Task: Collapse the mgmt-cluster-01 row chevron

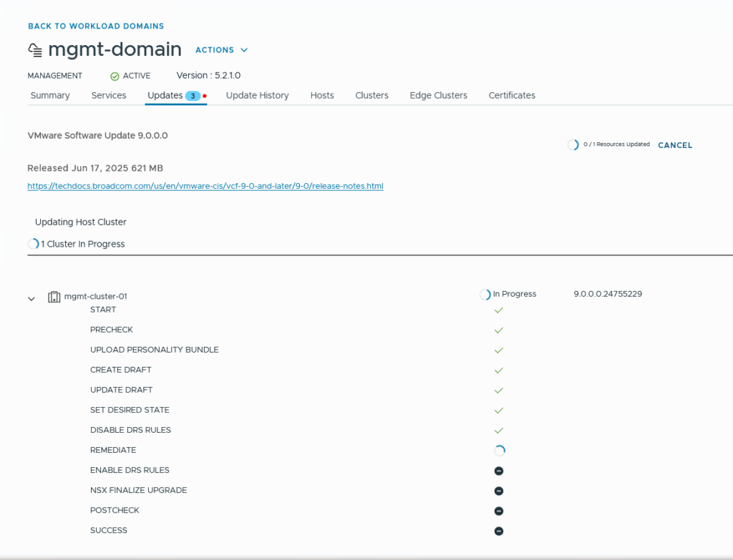Action: (31, 298)
